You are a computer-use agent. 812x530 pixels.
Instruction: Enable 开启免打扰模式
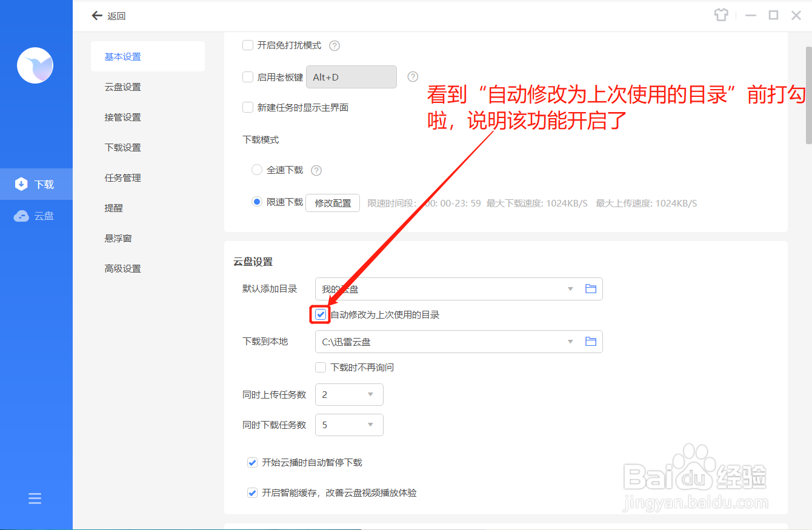coord(248,45)
